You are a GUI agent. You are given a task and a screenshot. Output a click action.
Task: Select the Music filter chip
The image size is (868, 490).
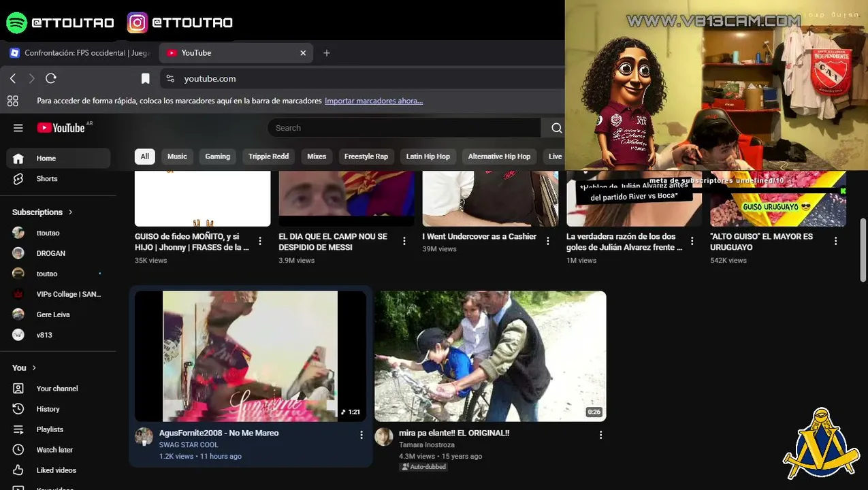coord(177,157)
